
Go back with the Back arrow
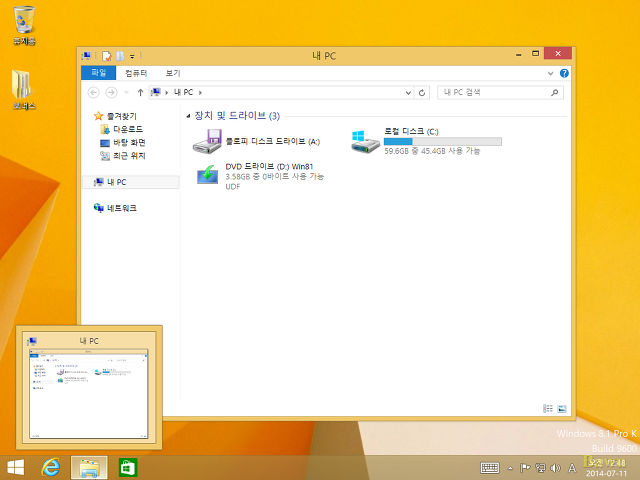pos(93,93)
